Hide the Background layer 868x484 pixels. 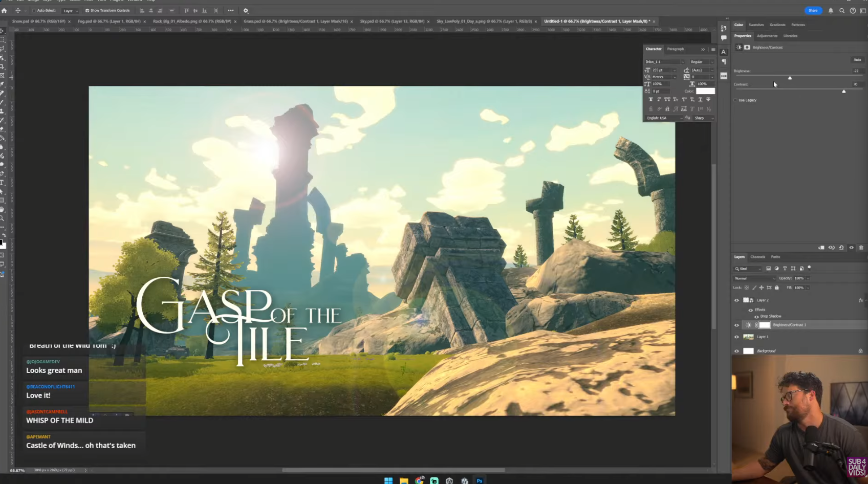pos(736,351)
